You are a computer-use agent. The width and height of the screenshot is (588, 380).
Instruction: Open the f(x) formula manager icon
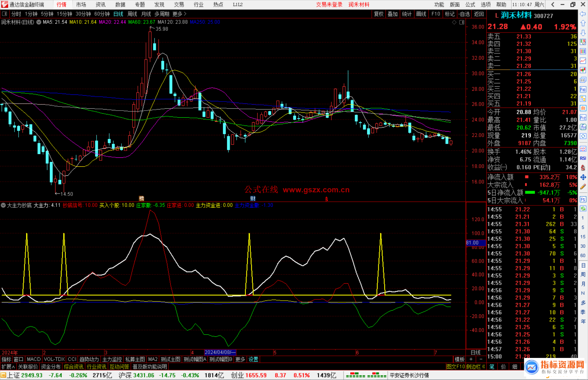(x=583, y=127)
